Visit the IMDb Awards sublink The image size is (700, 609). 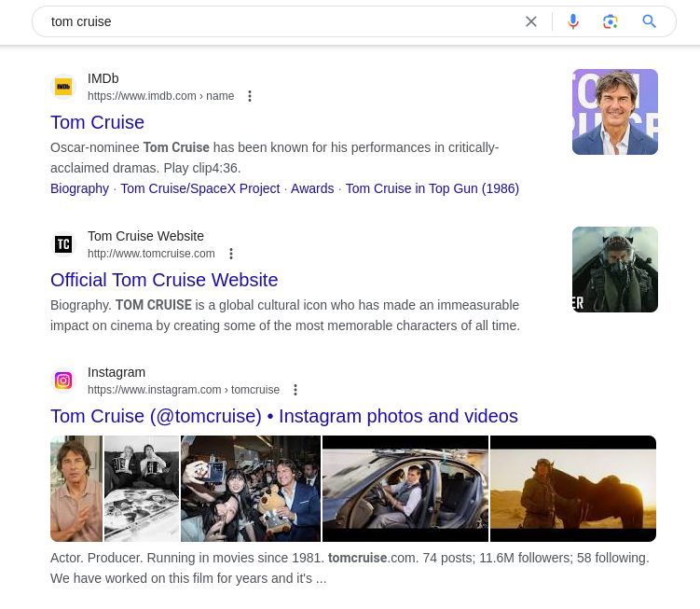point(312,188)
